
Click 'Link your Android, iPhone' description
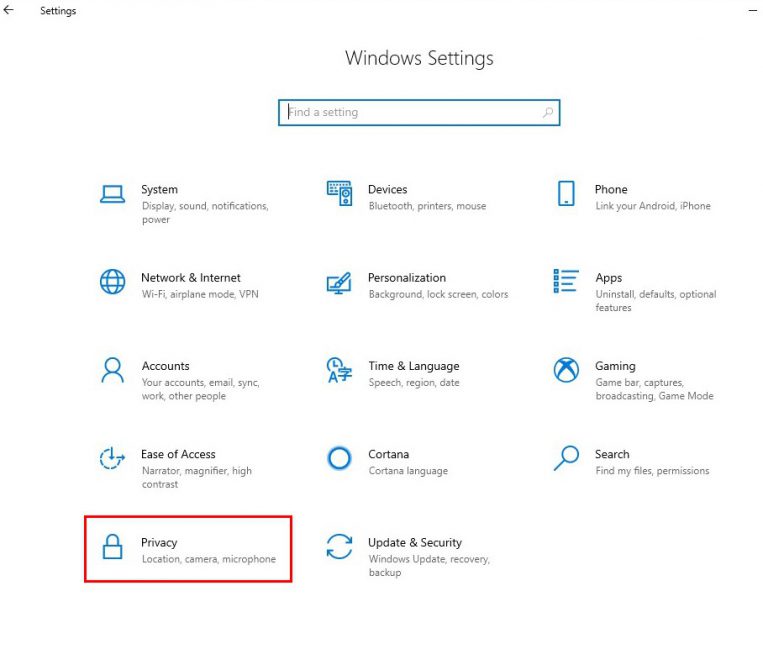tap(653, 206)
